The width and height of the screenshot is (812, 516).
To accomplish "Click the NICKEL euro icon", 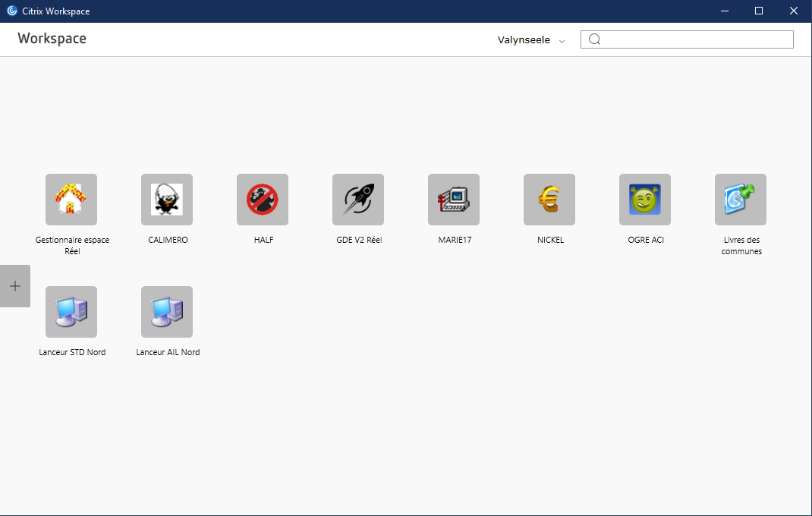I will pos(549,200).
